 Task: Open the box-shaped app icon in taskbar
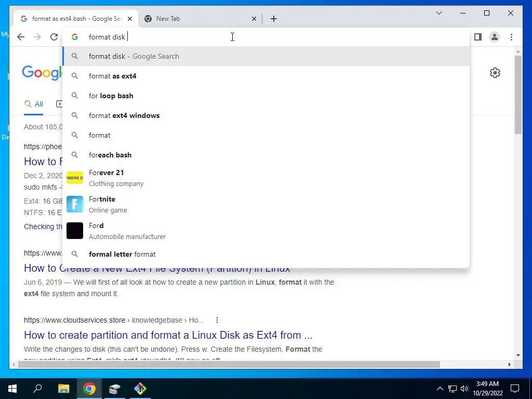pyautogui.click(x=115, y=388)
